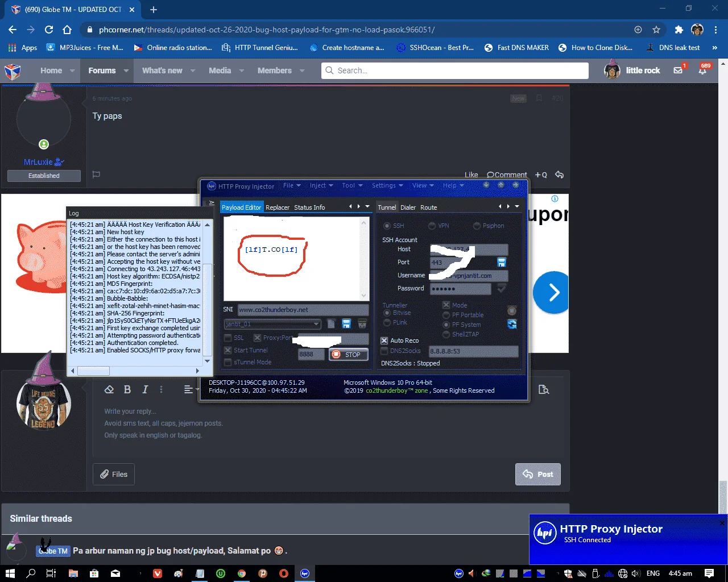Open the forum Media menu

point(220,70)
